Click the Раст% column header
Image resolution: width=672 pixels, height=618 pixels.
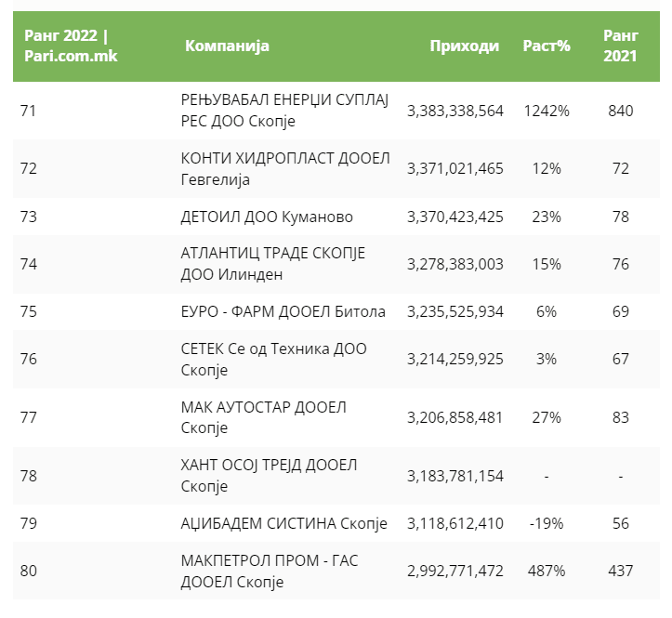coord(547,46)
